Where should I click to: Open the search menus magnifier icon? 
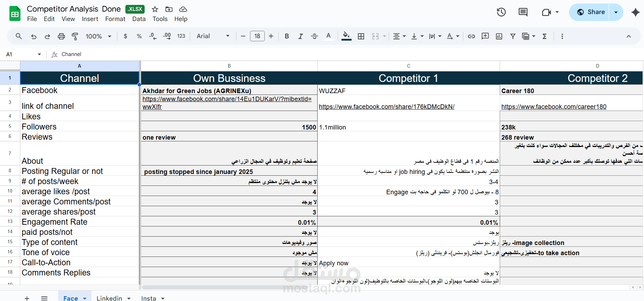19,36
